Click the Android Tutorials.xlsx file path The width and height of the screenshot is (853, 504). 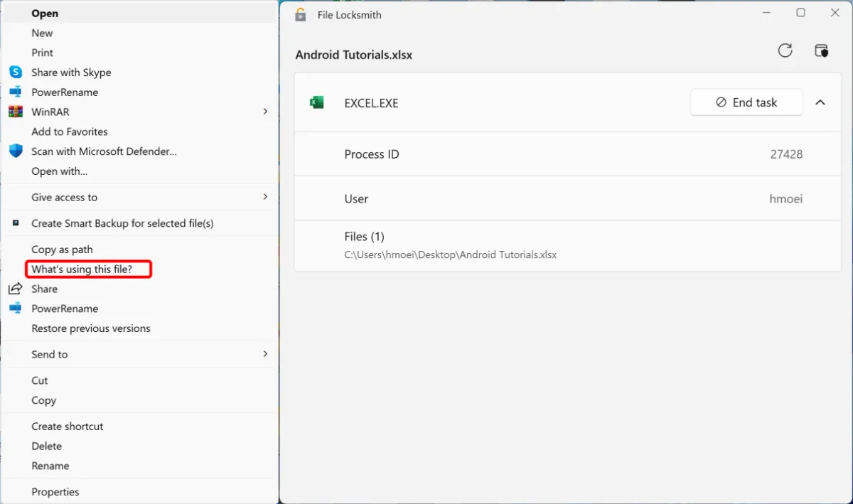pos(450,254)
